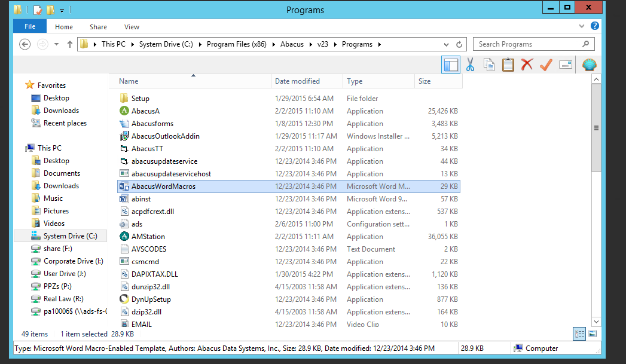This screenshot has width=626, height=364.
Task: Click the scrollbar down arrow in file list
Action: [596, 322]
